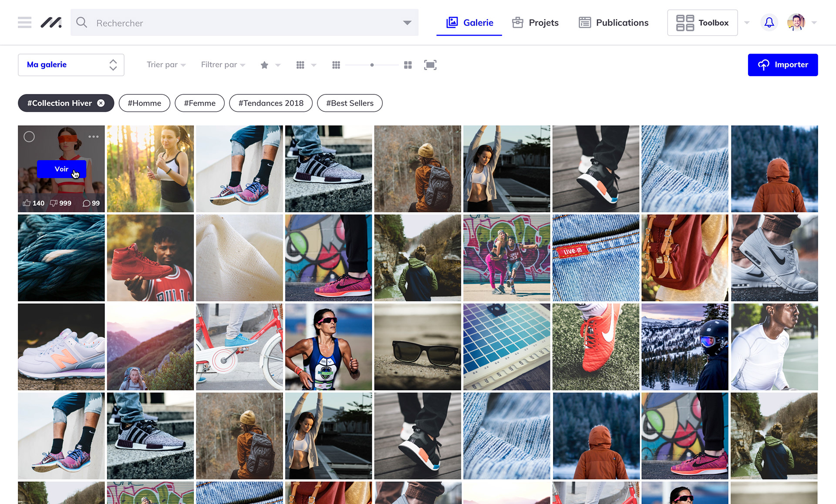Click the fullscreen view icon
The height and width of the screenshot is (504, 836).
pyautogui.click(x=430, y=65)
